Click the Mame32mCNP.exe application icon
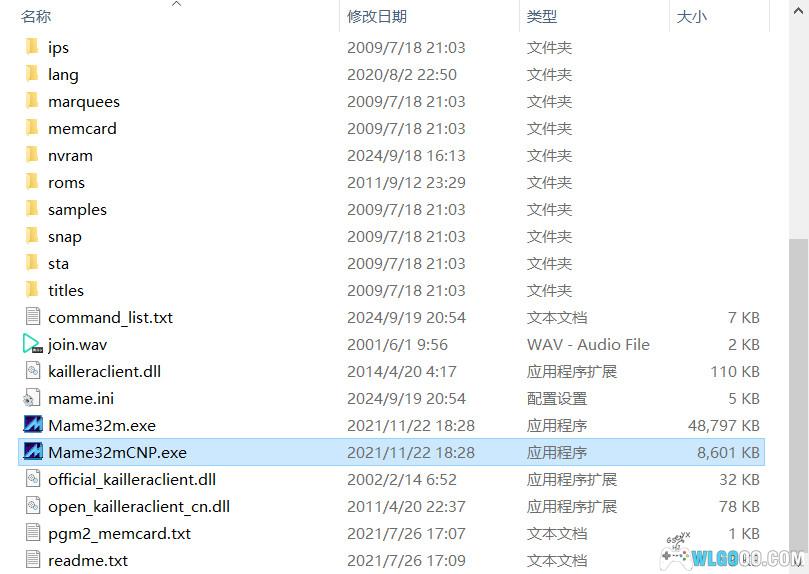Image resolution: width=809 pixels, height=574 pixels. pyautogui.click(x=33, y=452)
